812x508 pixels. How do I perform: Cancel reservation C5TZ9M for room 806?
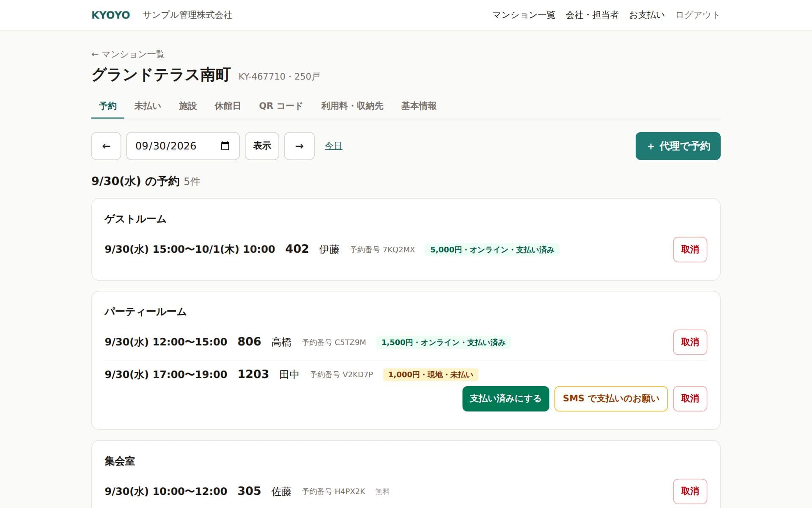690,342
